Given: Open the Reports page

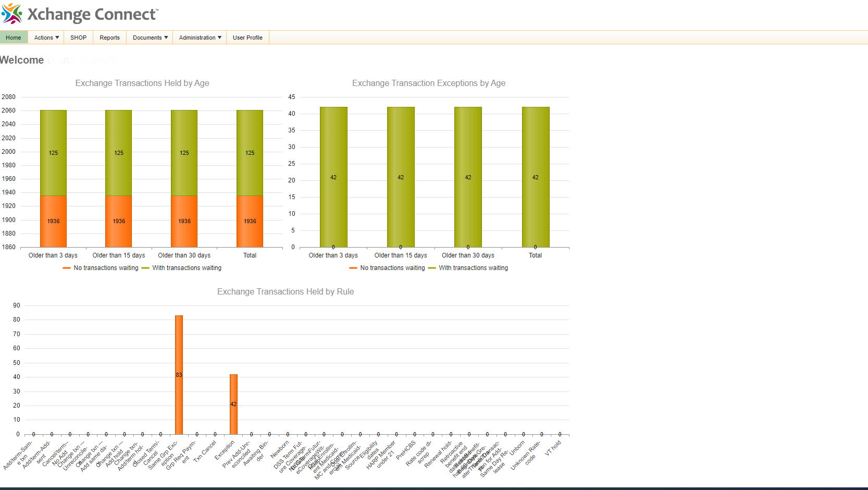Looking at the screenshot, I should click(x=109, y=38).
